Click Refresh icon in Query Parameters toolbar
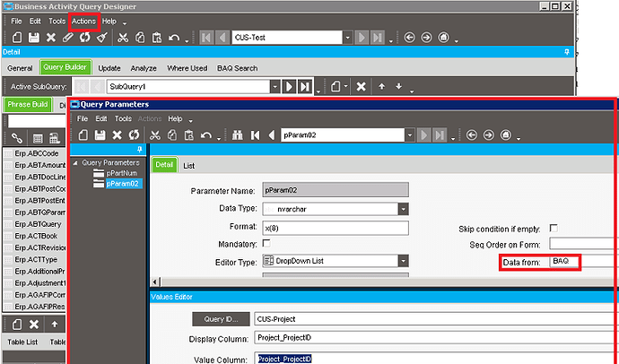This screenshot has height=364, width=619. tap(134, 134)
